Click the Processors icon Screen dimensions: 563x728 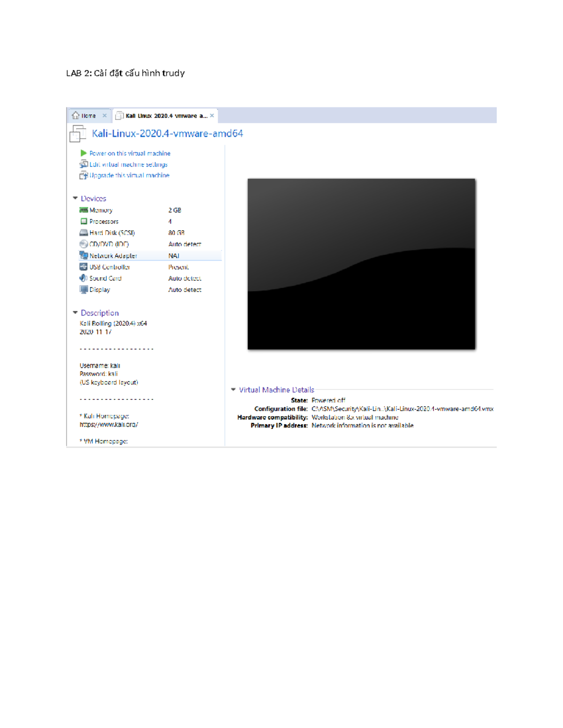click(x=84, y=221)
